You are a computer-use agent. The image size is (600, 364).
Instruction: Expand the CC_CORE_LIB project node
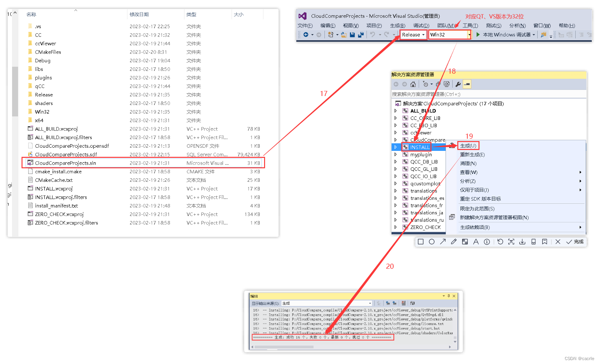coord(395,118)
